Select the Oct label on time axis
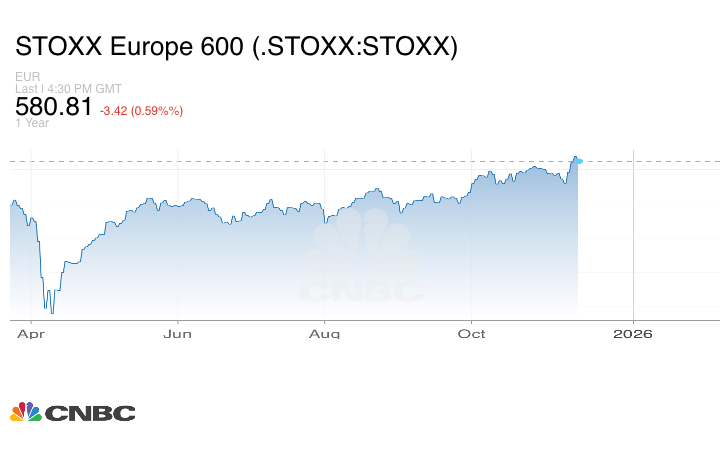Viewport: 720px width, 450px height. (x=471, y=333)
